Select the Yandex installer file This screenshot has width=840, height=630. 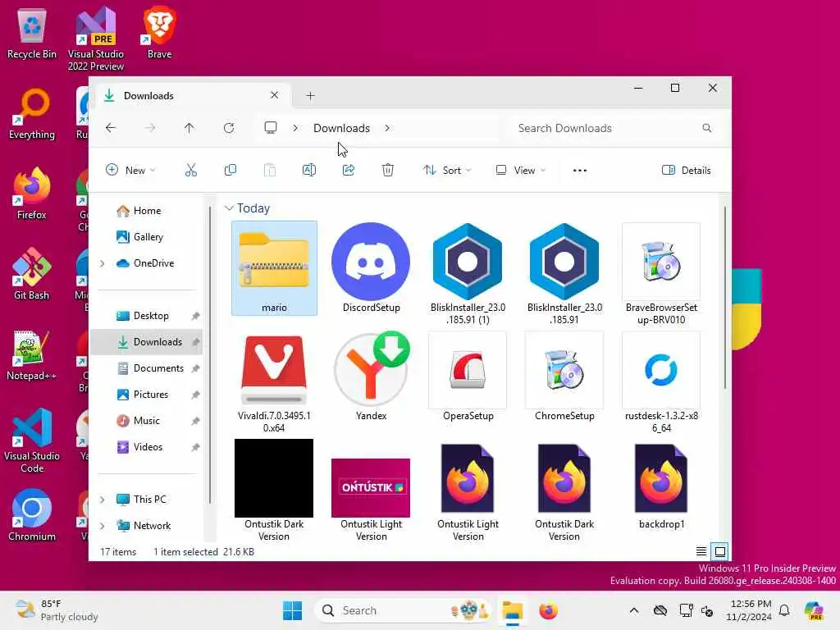pos(371,377)
